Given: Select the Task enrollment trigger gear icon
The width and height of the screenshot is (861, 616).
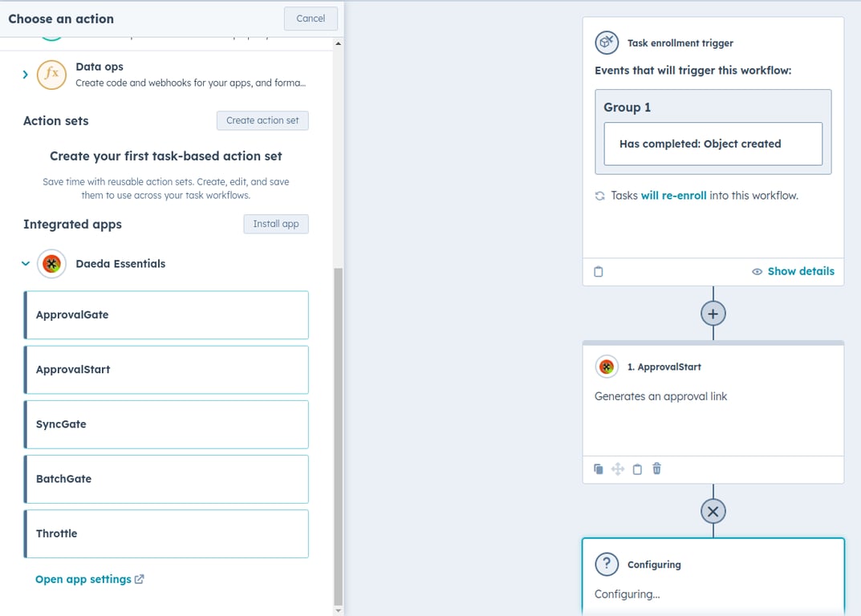Looking at the screenshot, I should click(607, 43).
